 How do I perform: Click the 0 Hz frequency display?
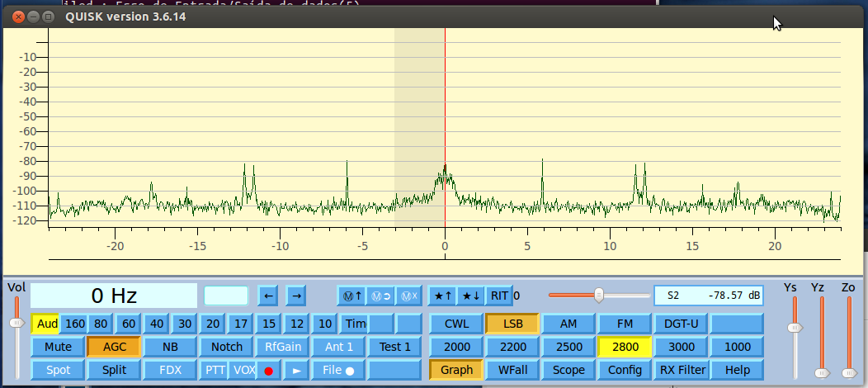pos(114,296)
